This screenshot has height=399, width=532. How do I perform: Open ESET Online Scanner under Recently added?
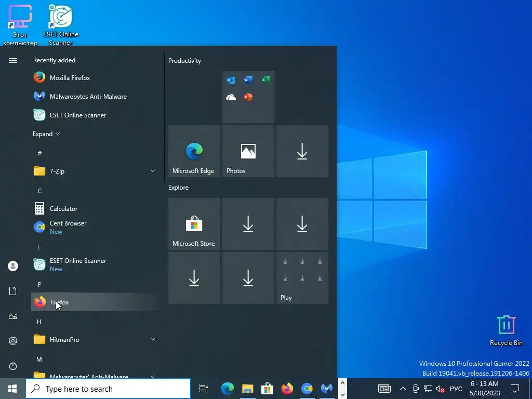(95, 115)
